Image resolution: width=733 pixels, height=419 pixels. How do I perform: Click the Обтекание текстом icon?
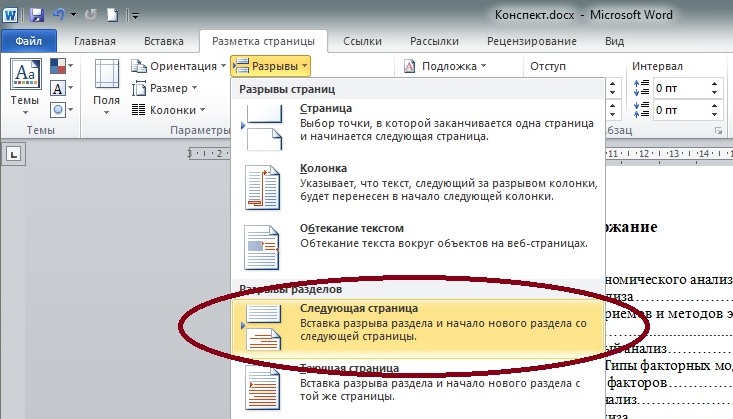[x=262, y=247]
